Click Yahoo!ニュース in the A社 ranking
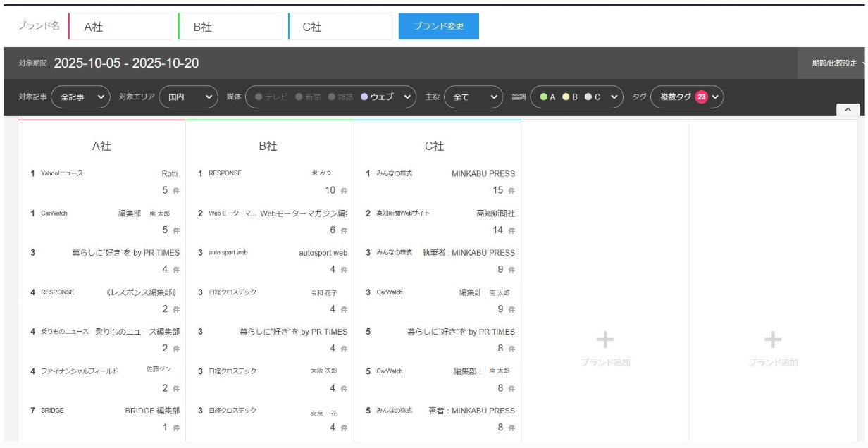Screen dimensions: 868x448 [x=62, y=173]
